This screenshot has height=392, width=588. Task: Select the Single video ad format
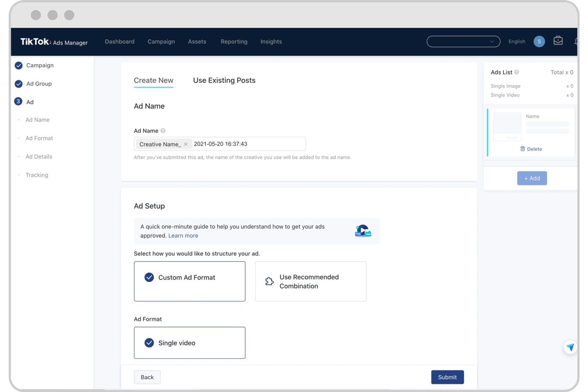coord(190,343)
